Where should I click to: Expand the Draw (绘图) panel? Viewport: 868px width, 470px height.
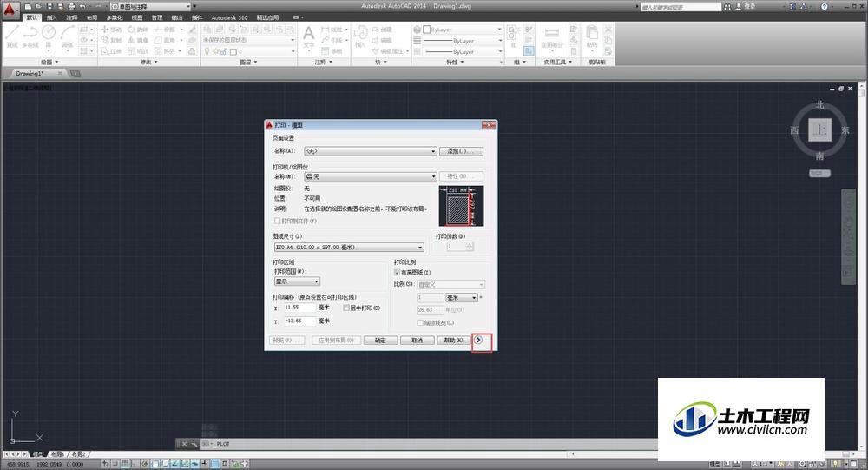point(49,62)
